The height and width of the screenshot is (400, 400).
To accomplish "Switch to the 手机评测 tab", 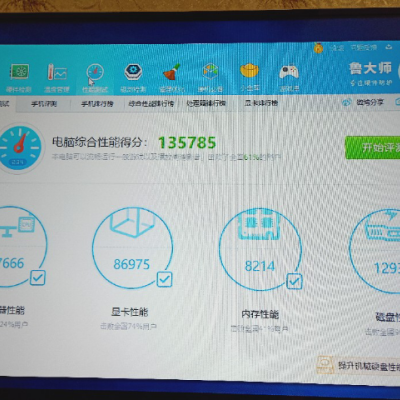I will point(44,104).
